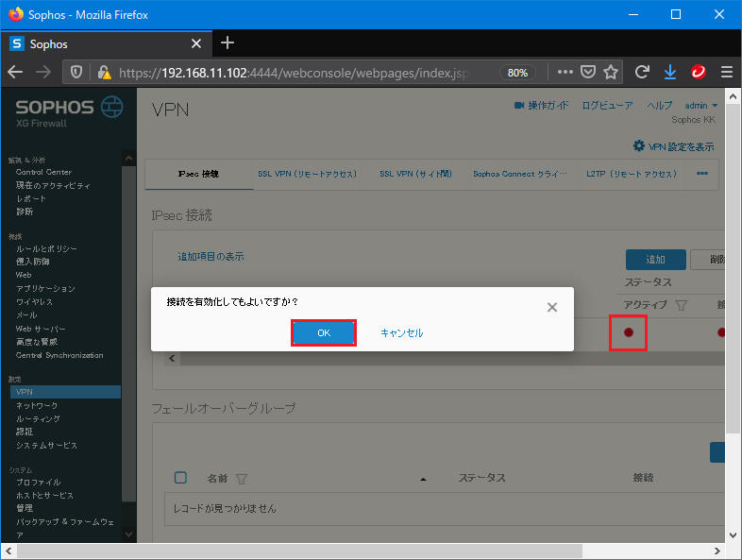
Task: Expand more VPN tabs with ellipsis
Action: pyautogui.click(x=702, y=174)
